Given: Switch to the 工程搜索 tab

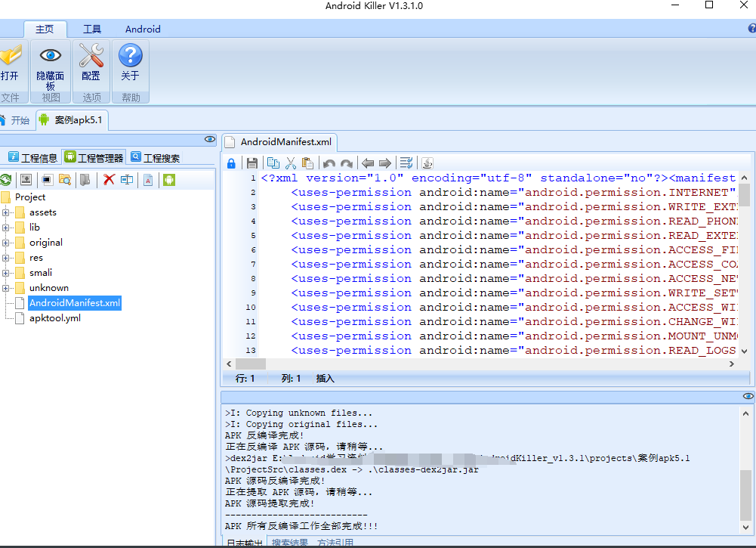Looking at the screenshot, I should click(156, 158).
